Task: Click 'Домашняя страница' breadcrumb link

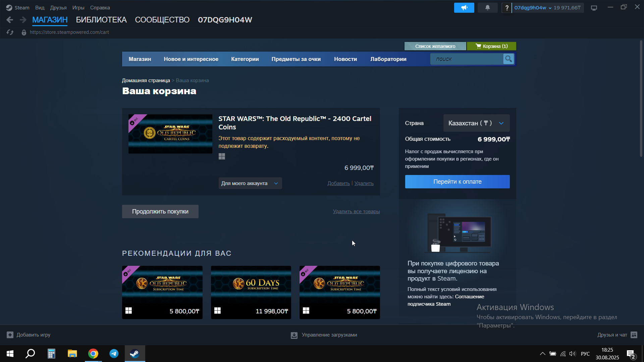Action: pos(146,80)
